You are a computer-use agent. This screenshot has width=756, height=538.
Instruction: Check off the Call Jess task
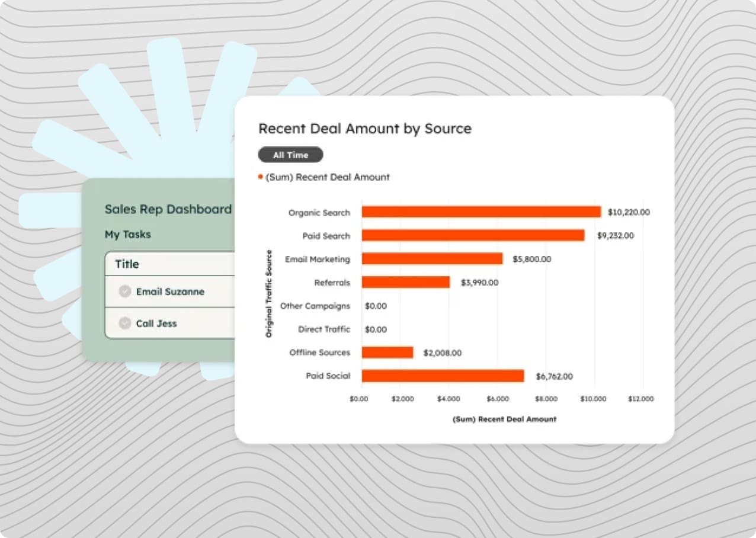pyautogui.click(x=124, y=324)
